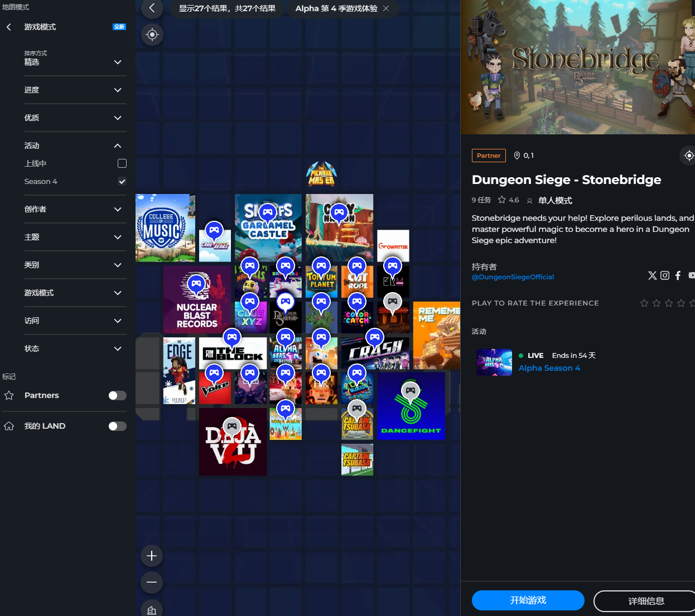
Task: Click the Partner tag badge
Action: 489,156
